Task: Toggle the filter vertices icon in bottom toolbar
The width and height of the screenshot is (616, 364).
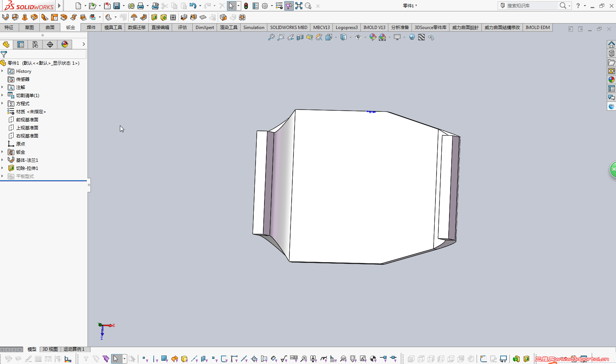Action: pyautogui.click(x=145, y=359)
